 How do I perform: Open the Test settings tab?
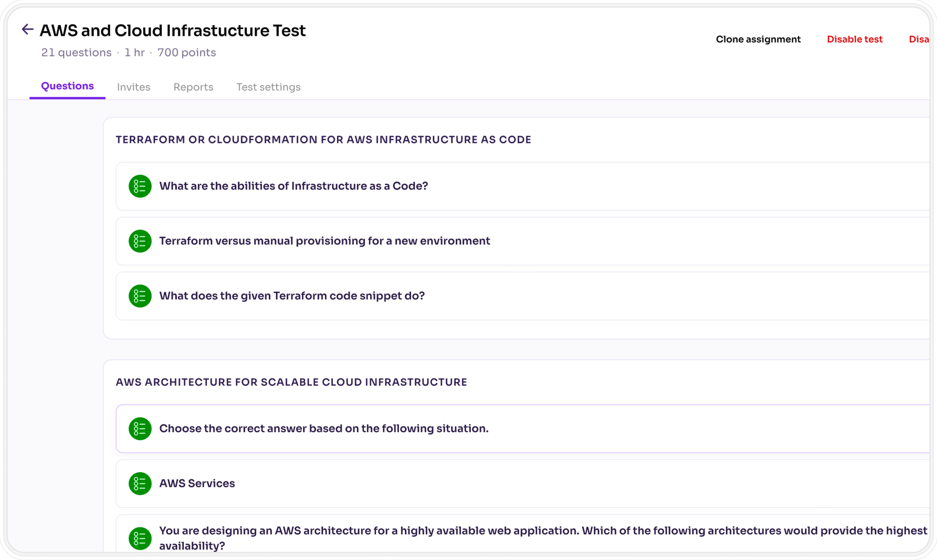pos(268,87)
